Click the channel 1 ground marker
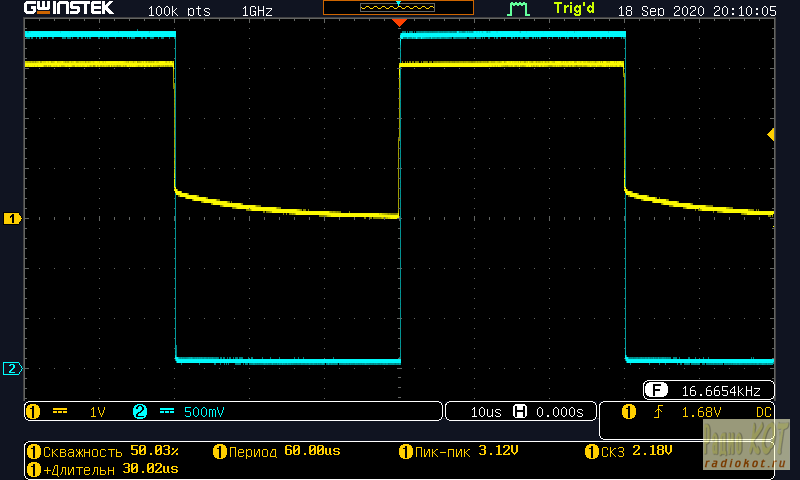Image resolution: width=800 pixels, height=480 pixels. pyautogui.click(x=12, y=218)
